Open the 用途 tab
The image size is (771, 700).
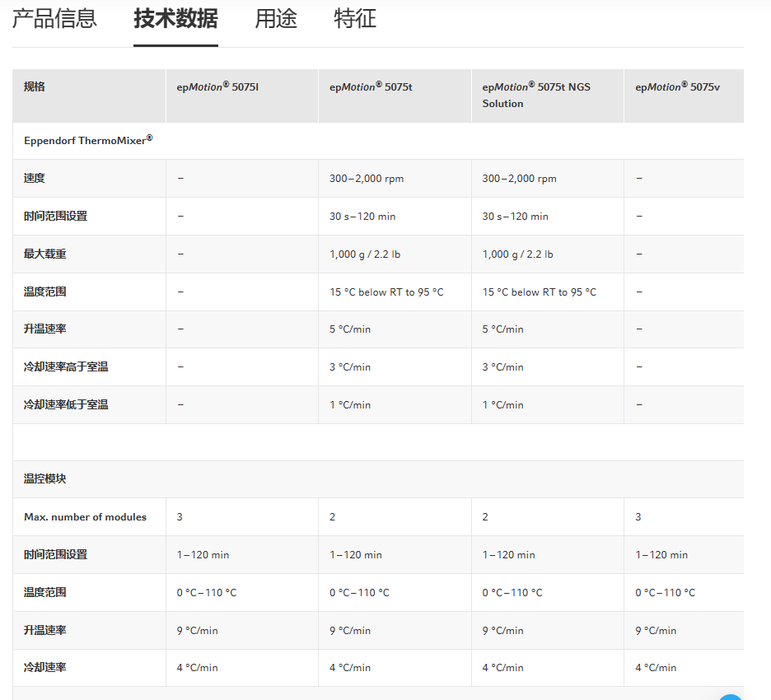point(276,19)
